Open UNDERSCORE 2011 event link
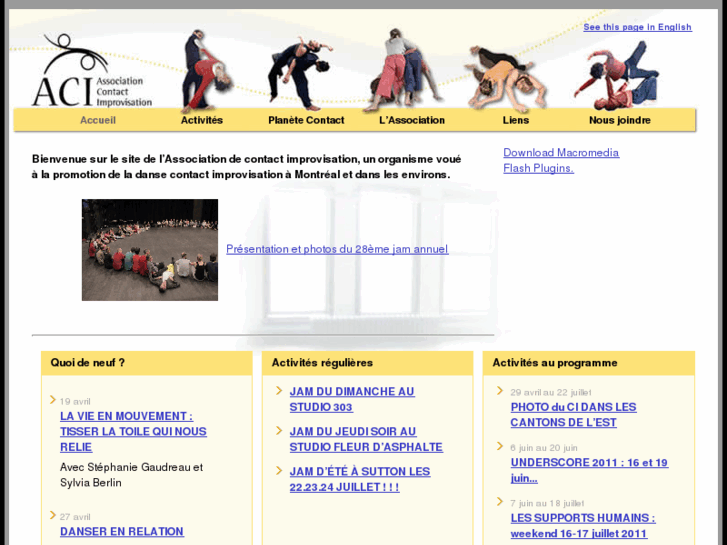The width and height of the screenshot is (727, 545). (589, 470)
